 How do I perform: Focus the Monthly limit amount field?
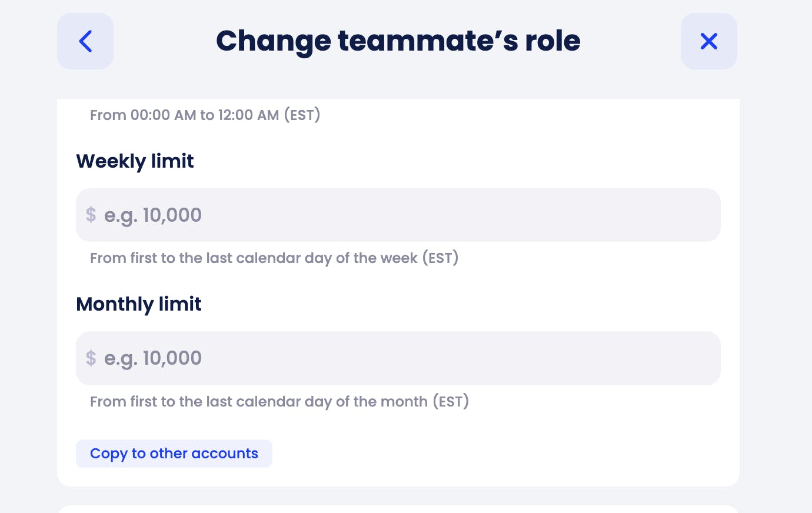tap(398, 358)
